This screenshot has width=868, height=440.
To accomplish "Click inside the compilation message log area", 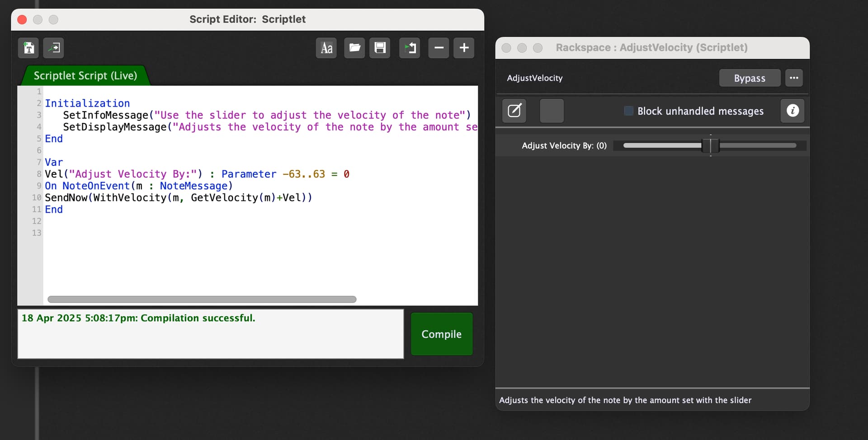I will click(211, 334).
